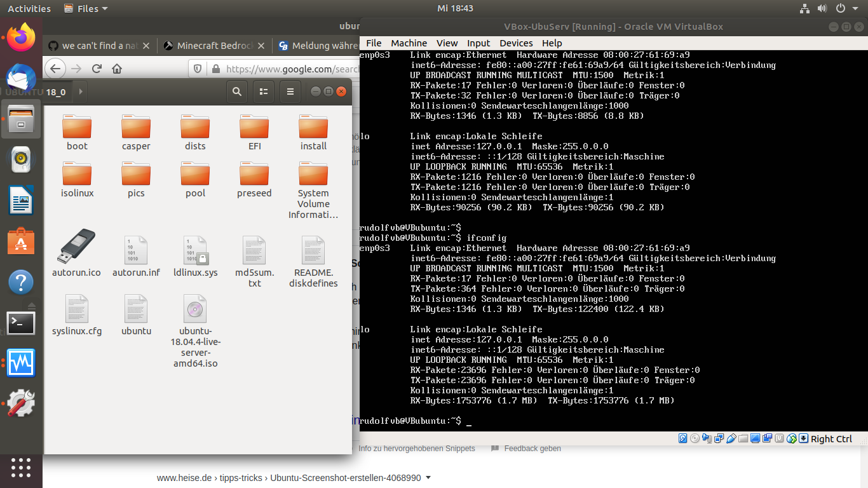Click Activities in the top bar
868x488 pixels.
coord(29,8)
